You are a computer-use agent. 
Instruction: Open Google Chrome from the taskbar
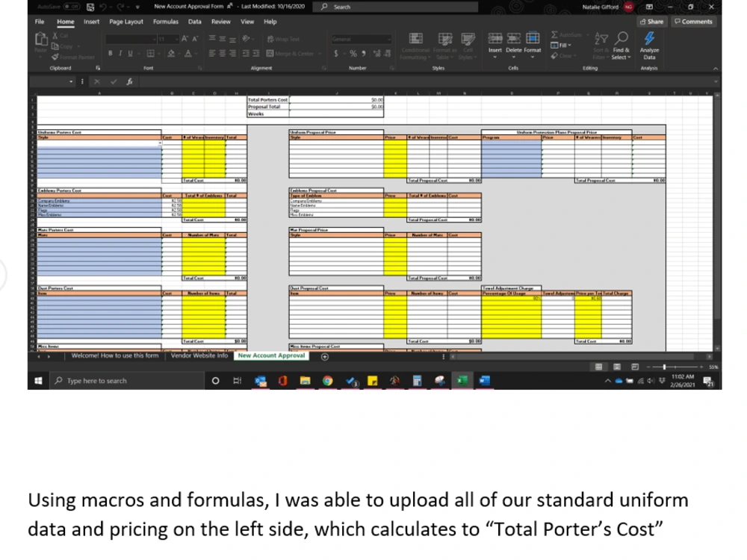point(327,381)
